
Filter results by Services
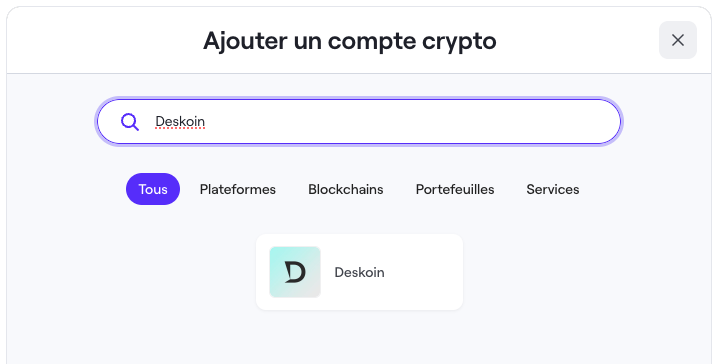pyautogui.click(x=553, y=189)
